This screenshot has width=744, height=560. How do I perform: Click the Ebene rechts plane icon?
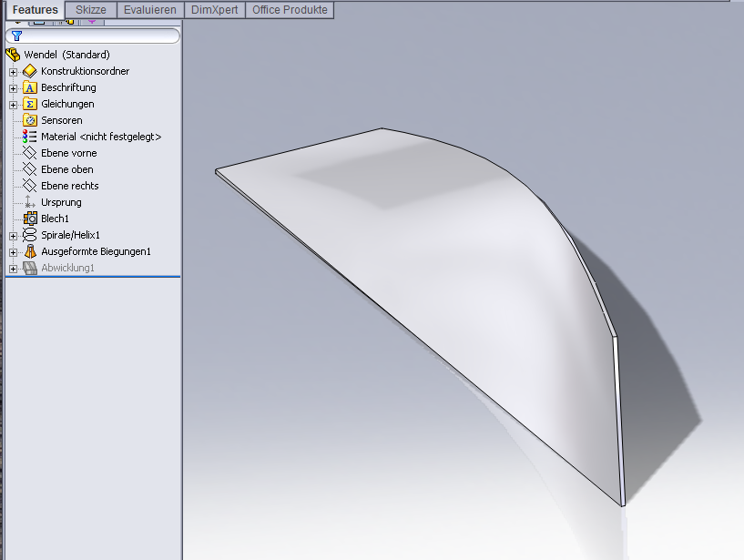tap(29, 186)
